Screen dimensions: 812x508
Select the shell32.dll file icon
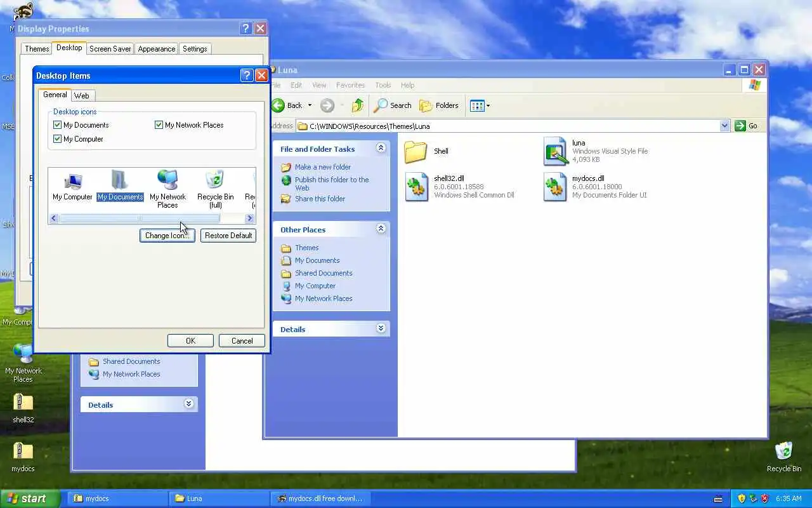tap(417, 187)
